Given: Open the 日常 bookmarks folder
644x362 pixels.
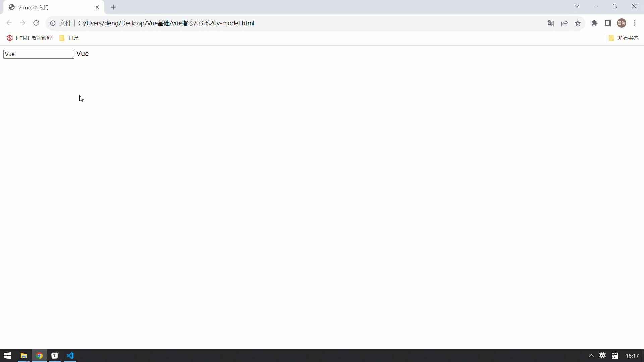Looking at the screenshot, I should 69,38.
